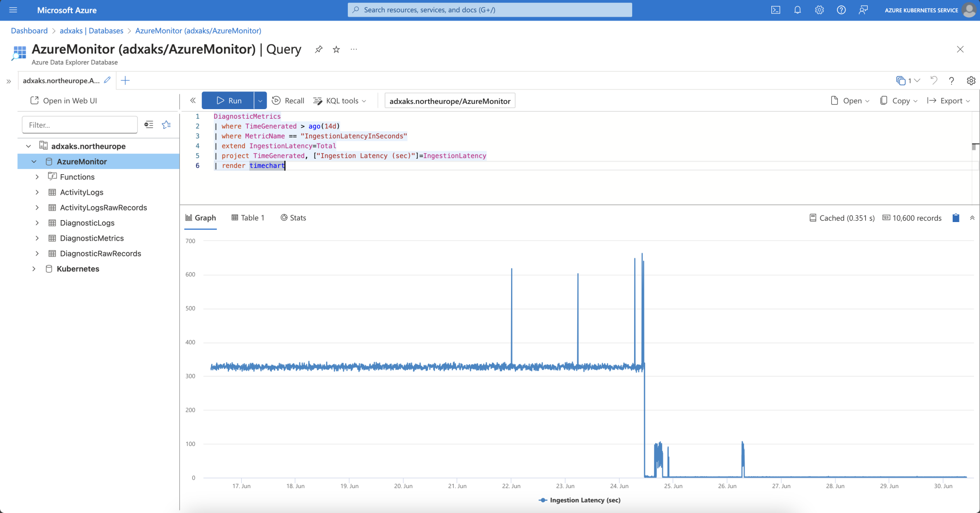
Task: Open the Stats tab
Action: (293, 218)
